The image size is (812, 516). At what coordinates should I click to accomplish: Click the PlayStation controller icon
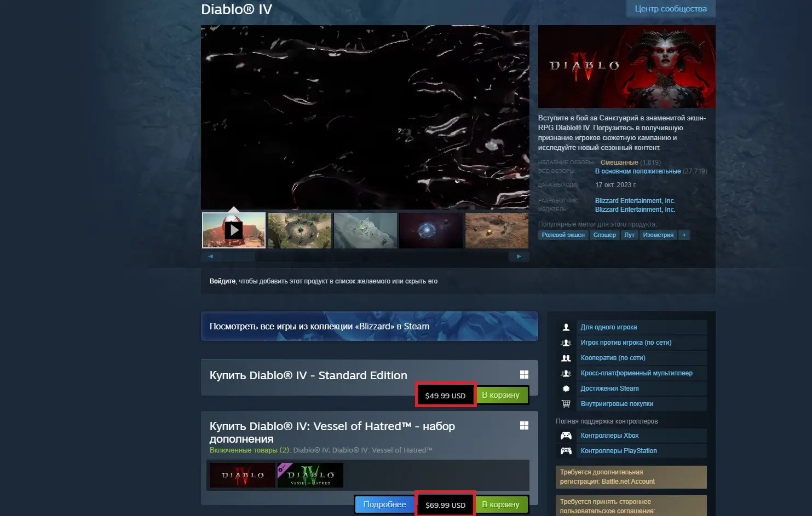(566, 451)
